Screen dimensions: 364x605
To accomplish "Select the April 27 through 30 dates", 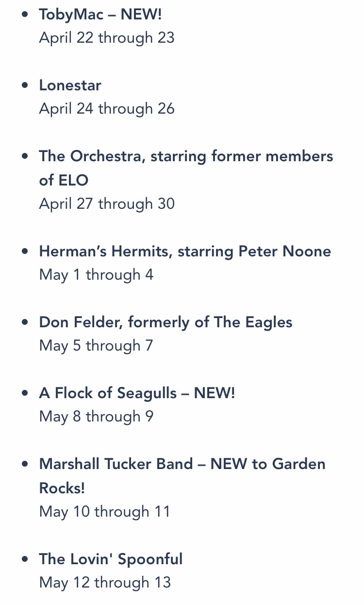I will point(107,203).
